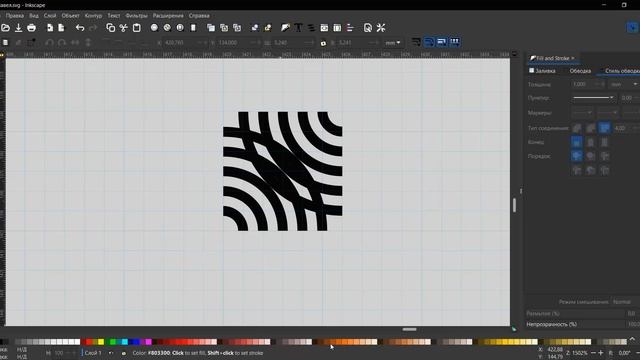This screenshot has height=360, width=640.
Task: Open the blend mode dropdown showing Normal
Action: click(624, 302)
